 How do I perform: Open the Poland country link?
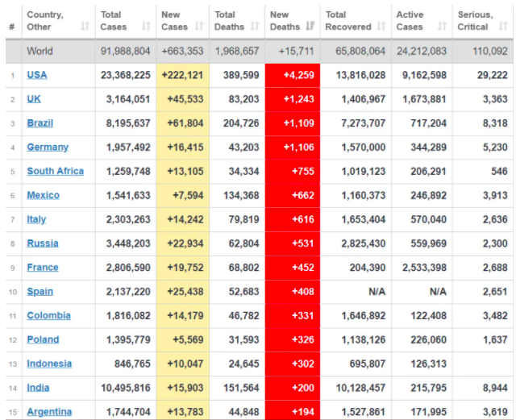(x=43, y=339)
